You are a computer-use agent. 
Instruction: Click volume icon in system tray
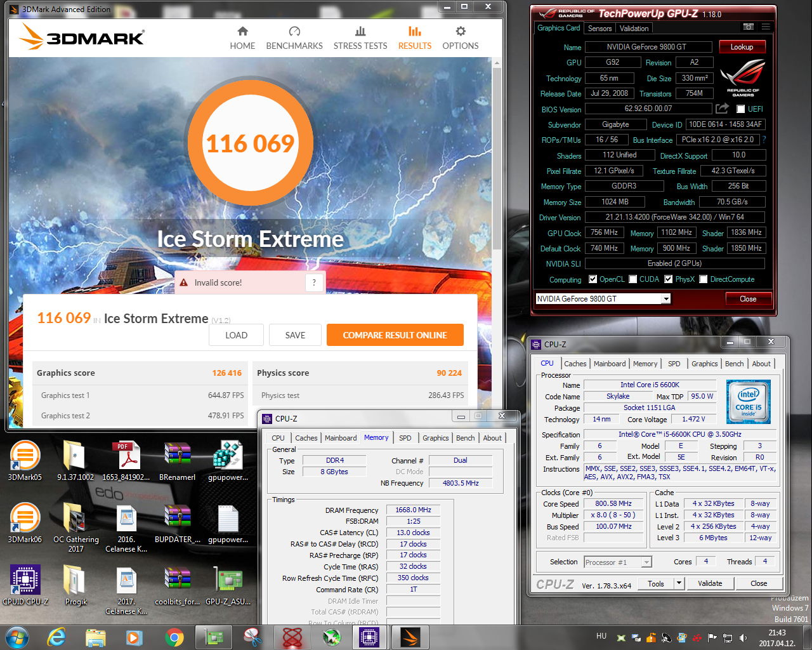[x=743, y=637]
